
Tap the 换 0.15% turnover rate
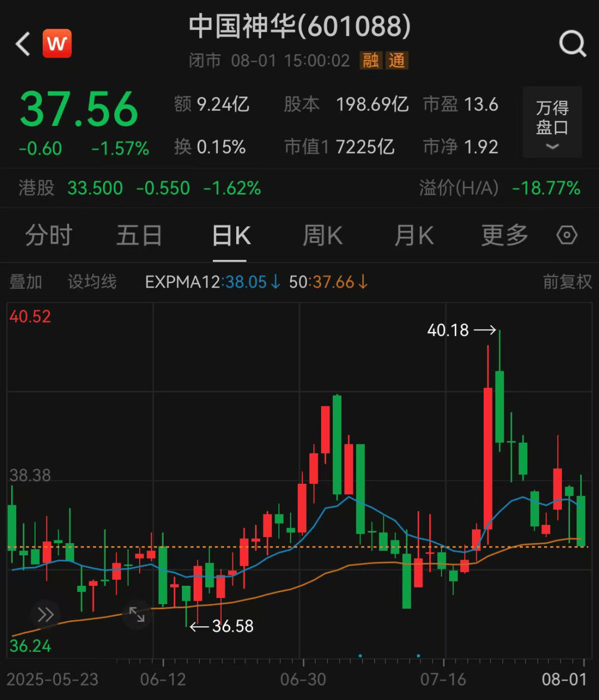coord(210,147)
